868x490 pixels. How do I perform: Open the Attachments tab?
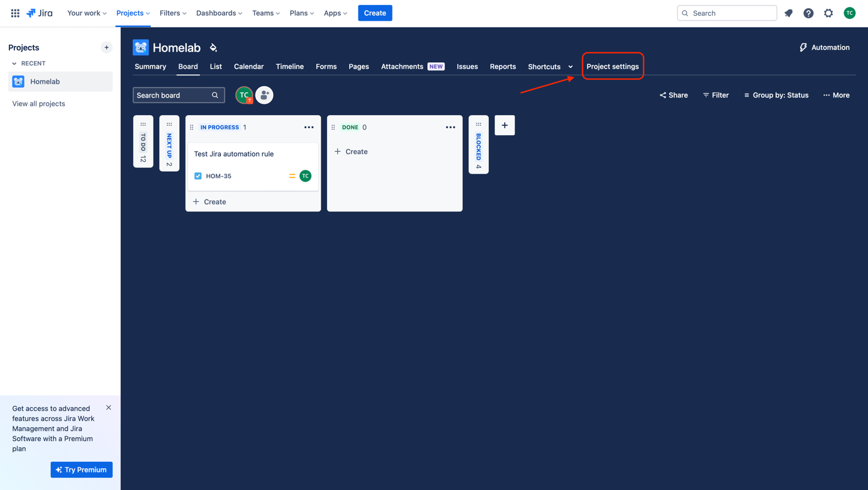pos(413,67)
